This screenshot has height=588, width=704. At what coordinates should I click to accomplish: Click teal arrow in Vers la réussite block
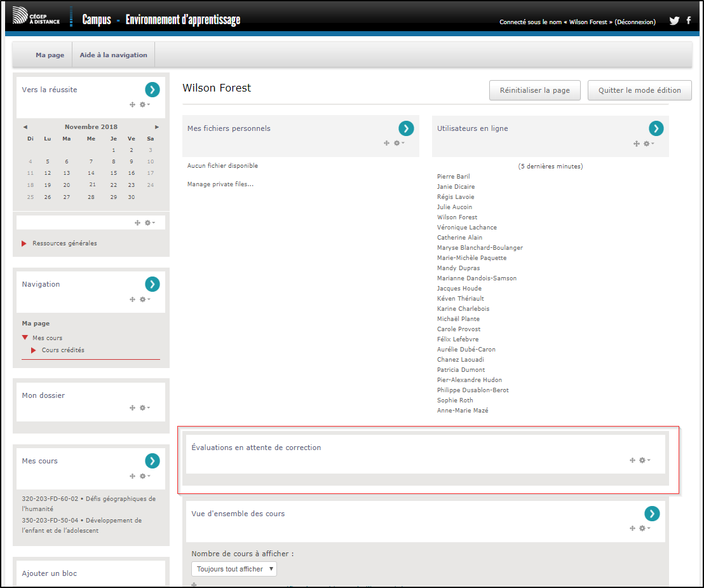(152, 90)
